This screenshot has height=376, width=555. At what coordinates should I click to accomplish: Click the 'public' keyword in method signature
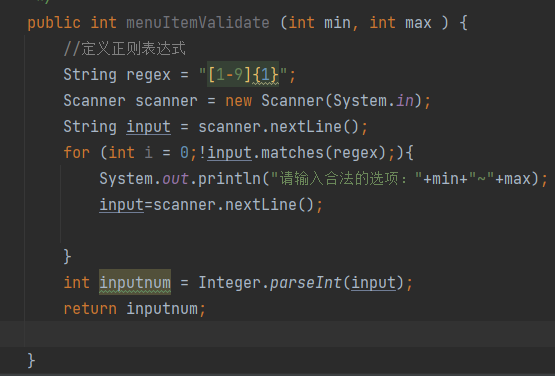54,23
